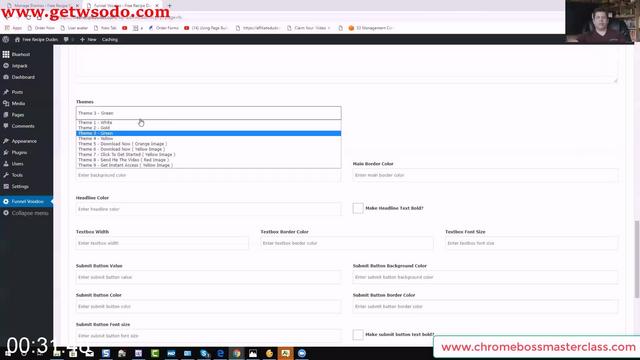Select Theme 6 - Download Now Yellow Image
640x360 pixels.
209,149
